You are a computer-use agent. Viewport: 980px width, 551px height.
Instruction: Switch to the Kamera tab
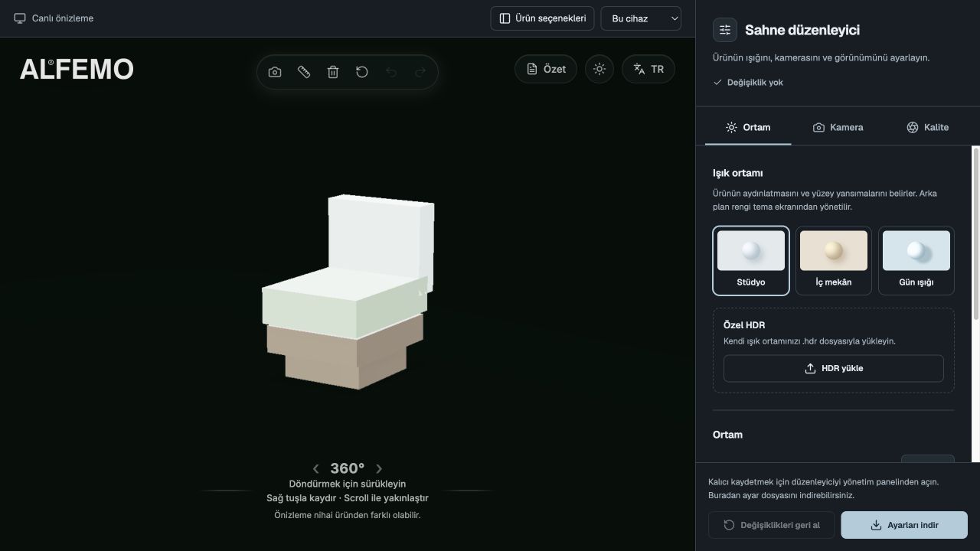[x=838, y=127]
